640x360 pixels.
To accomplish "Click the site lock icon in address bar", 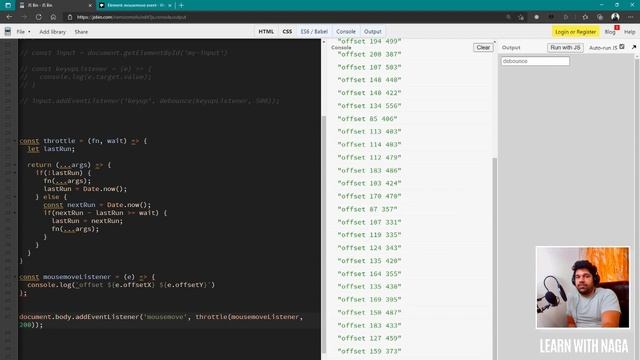I will click(70, 17).
